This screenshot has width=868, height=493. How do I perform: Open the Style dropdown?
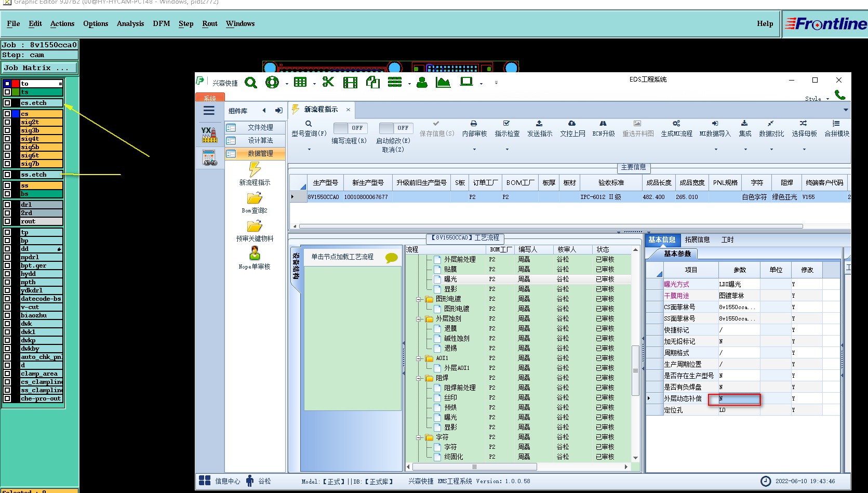tap(817, 99)
